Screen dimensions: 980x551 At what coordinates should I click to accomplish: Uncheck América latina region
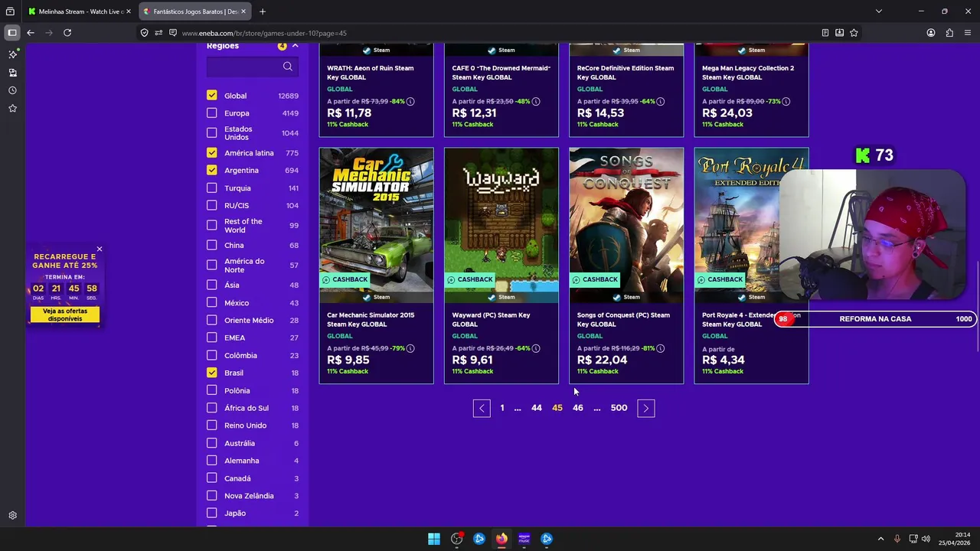click(x=212, y=153)
